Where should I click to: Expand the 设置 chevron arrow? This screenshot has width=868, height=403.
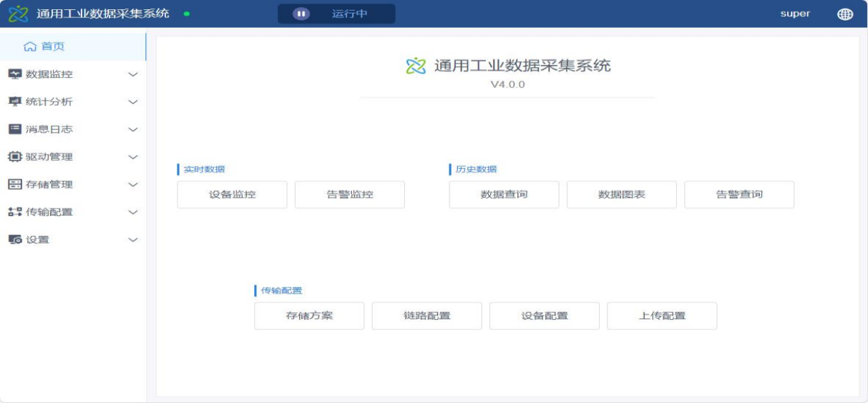(132, 240)
